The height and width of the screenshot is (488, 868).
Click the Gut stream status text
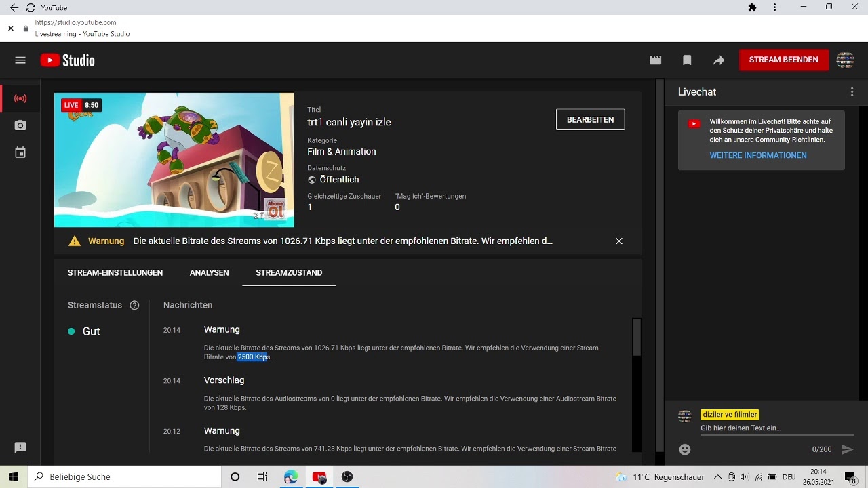[x=91, y=331]
